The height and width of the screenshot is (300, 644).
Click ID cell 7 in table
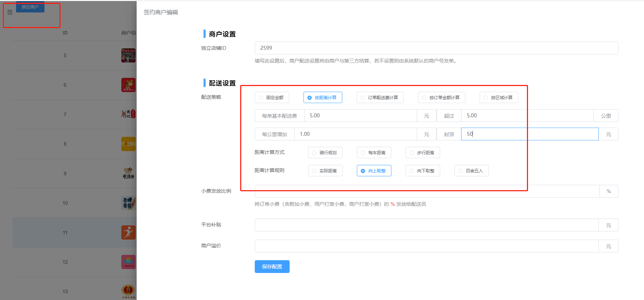pyautogui.click(x=65, y=114)
